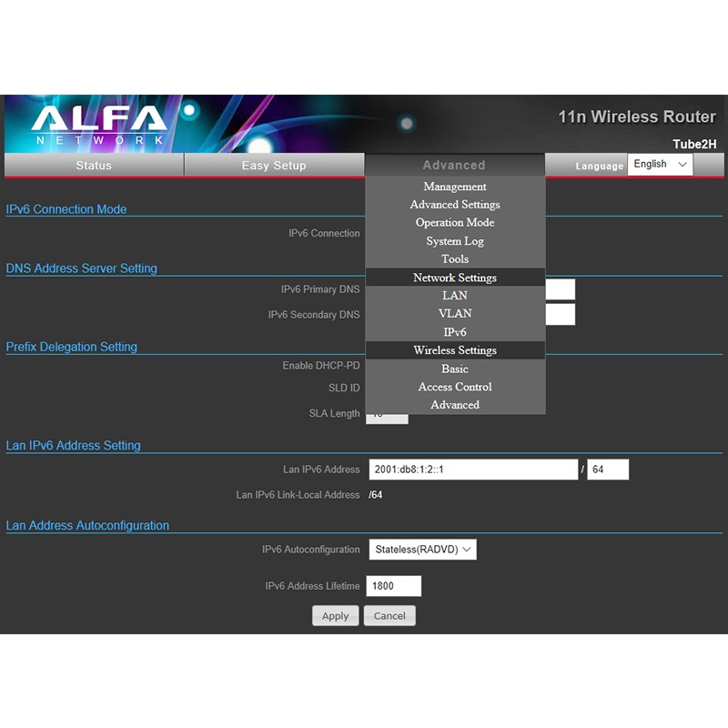The image size is (728, 728).
Task: Click the IPv6 prefix length field showing 64
Action: 608,470
